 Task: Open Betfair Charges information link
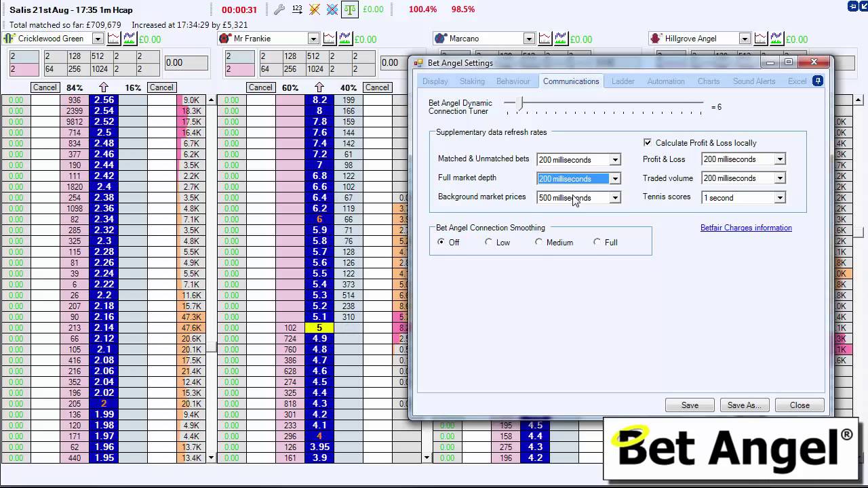(x=746, y=228)
